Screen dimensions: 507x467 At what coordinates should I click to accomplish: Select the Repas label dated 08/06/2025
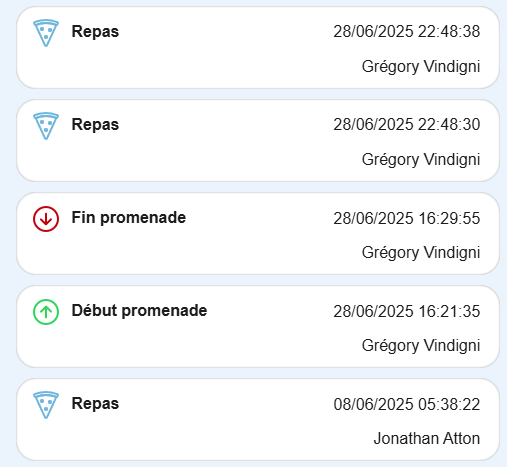pyautogui.click(x=95, y=404)
